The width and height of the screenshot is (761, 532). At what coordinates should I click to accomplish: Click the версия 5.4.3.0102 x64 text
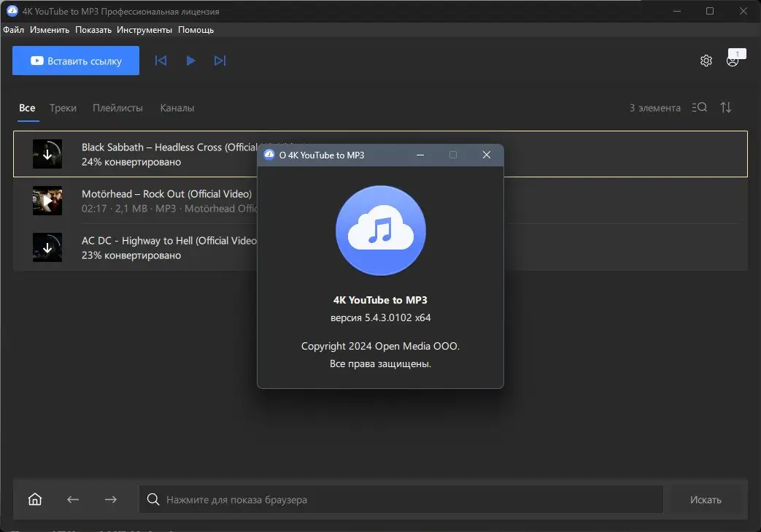coord(381,317)
